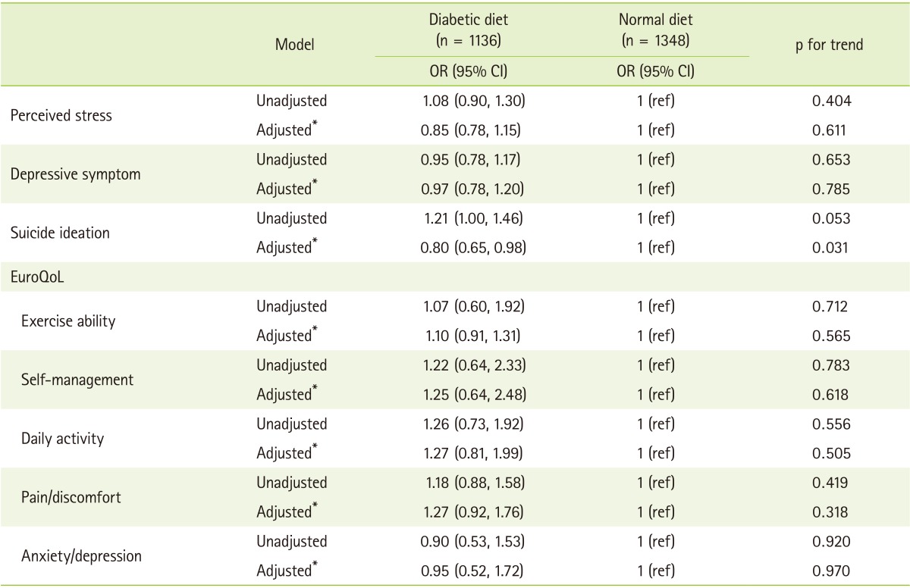
Task: Select the 'Self-management' row label
Action: [77, 380]
